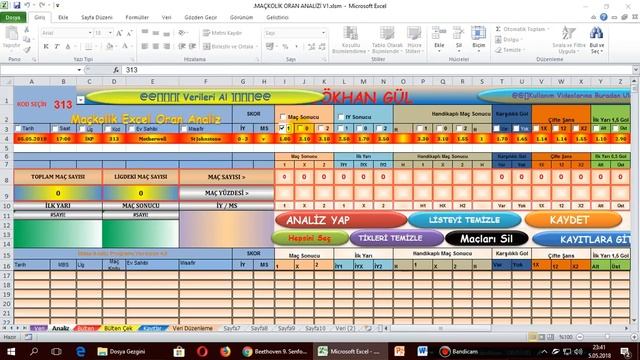Open Sort and Filter (Sırala ve Filtre Uygula)
The height and width of the screenshot is (360, 640).
click(x=569, y=40)
